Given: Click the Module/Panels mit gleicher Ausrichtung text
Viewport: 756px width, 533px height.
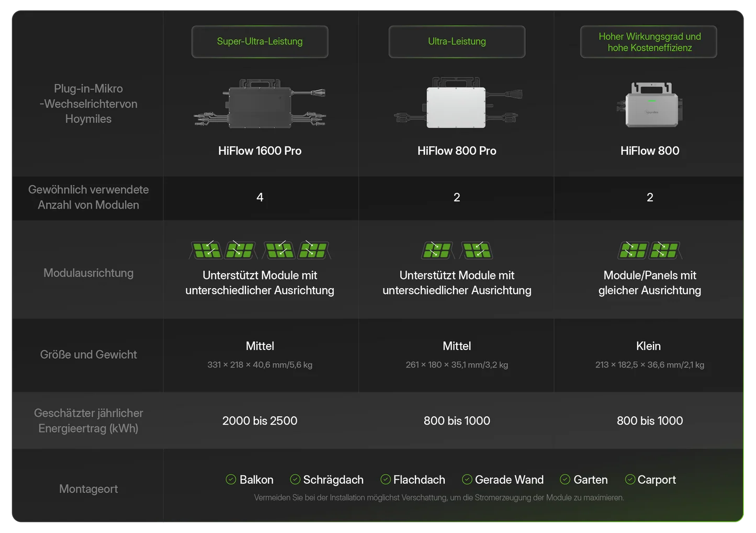Looking at the screenshot, I should (x=650, y=282).
